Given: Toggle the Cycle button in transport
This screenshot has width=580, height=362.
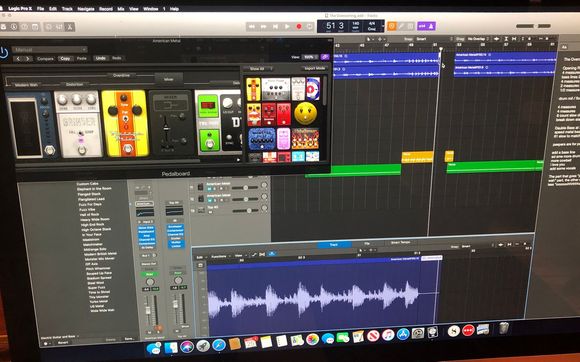Looking at the screenshot, I should point(310,27).
